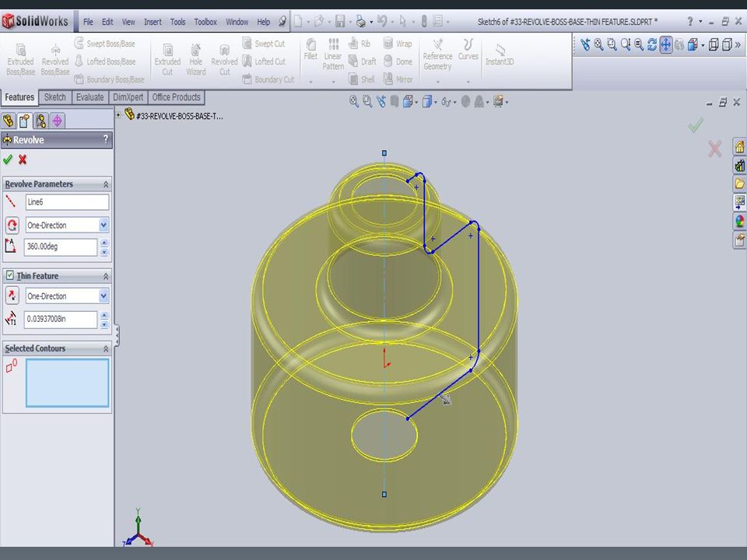Open the Insert menu
This screenshot has width=747, height=560.
tap(153, 22)
